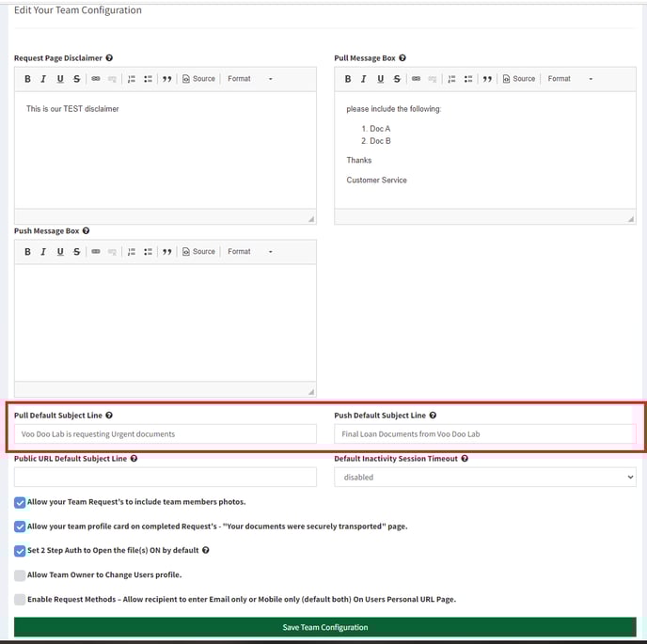The height and width of the screenshot is (644, 647).
Task: Insert link in Pull Message Box editor
Action: click(x=416, y=79)
